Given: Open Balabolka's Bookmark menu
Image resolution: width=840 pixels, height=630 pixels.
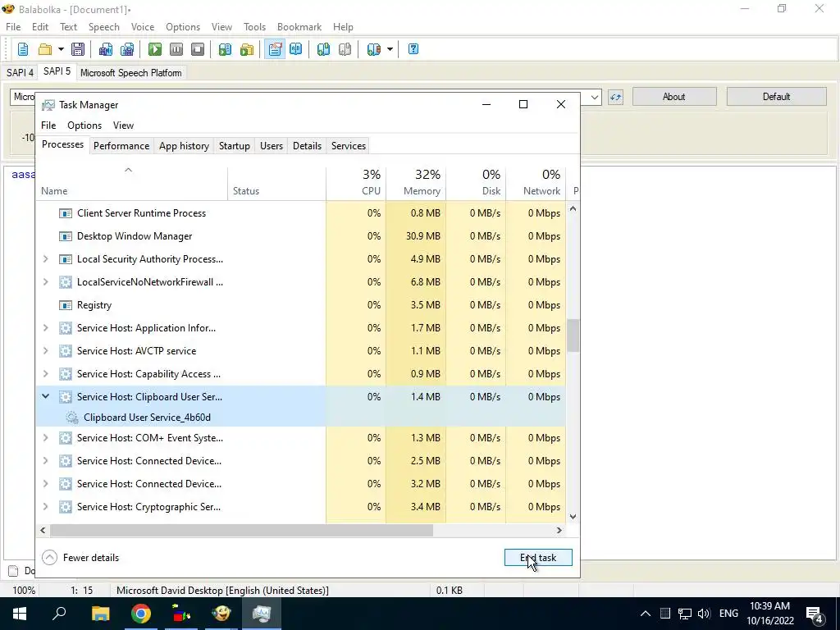Looking at the screenshot, I should tap(299, 27).
